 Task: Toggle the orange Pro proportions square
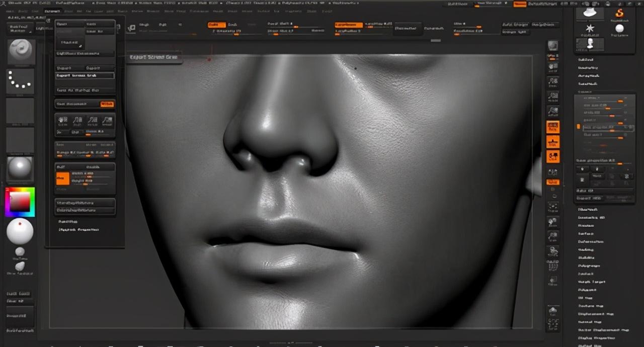(62, 178)
